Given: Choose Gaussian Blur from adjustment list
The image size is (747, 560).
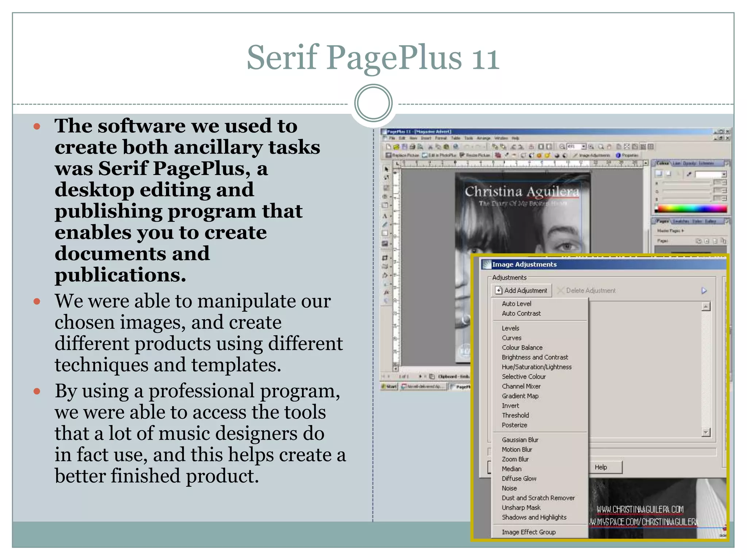Looking at the screenshot, I should 520,440.
